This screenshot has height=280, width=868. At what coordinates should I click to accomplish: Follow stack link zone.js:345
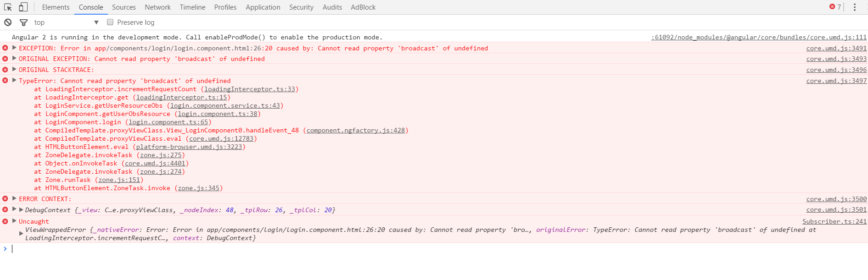click(199, 188)
